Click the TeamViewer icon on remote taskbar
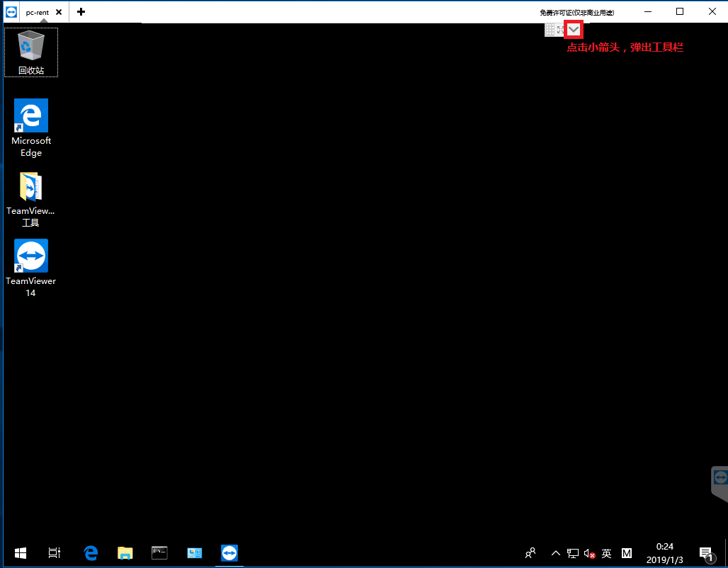 [229, 552]
